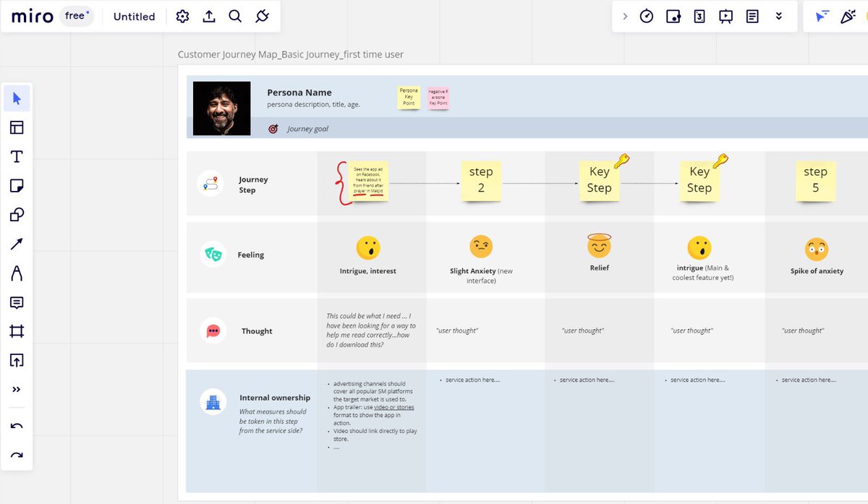Open search on board
This screenshot has width=868, height=504.
tap(235, 16)
